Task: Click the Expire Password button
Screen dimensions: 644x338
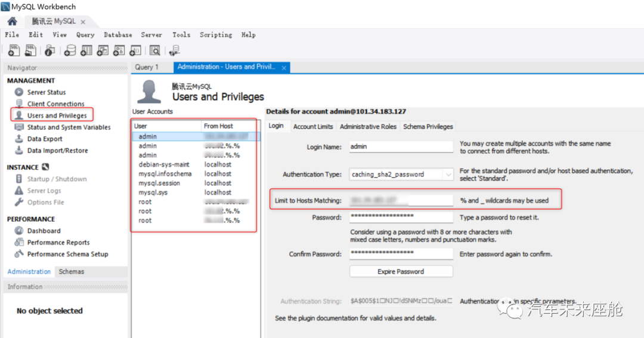Action: tap(401, 271)
